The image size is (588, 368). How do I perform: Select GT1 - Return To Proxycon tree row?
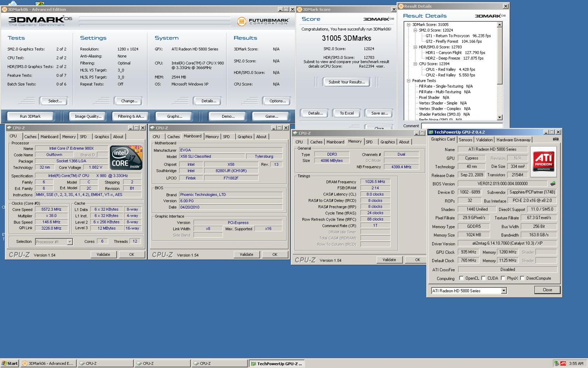458,36
